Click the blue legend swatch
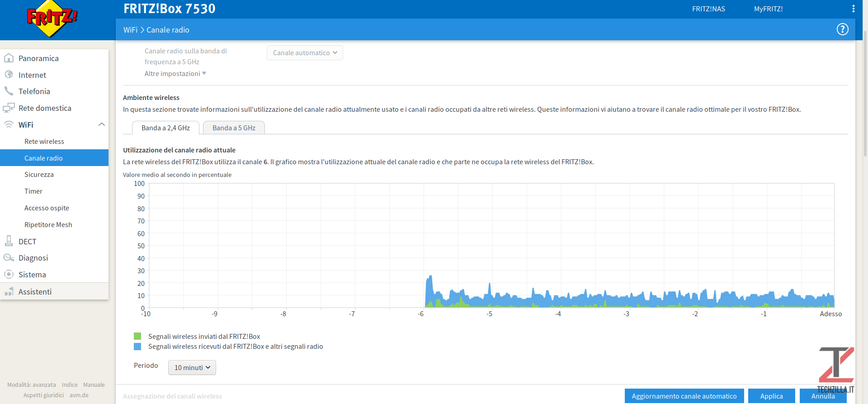868x404 pixels. coord(137,347)
